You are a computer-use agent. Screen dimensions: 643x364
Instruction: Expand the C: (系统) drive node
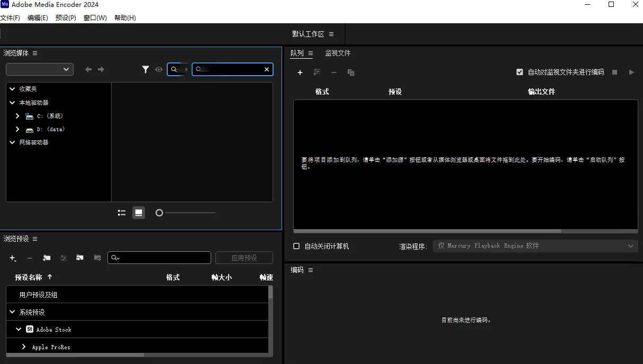point(17,116)
